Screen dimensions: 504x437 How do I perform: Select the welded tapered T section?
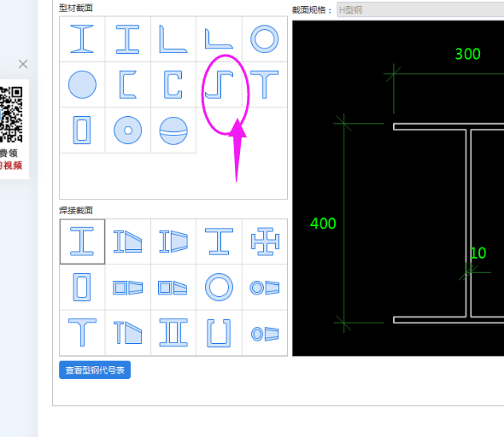click(x=127, y=333)
